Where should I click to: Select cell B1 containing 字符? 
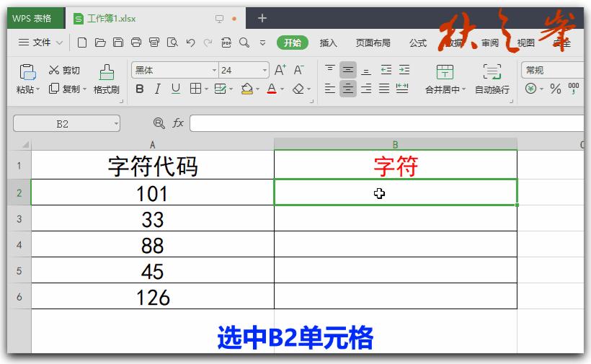coord(396,165)
